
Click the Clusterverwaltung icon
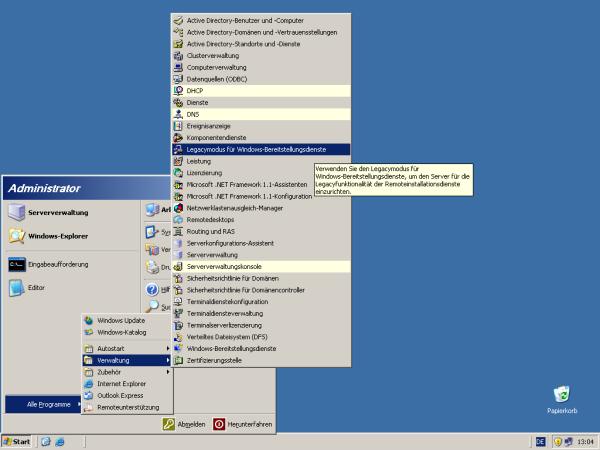[x=178, y=56]
